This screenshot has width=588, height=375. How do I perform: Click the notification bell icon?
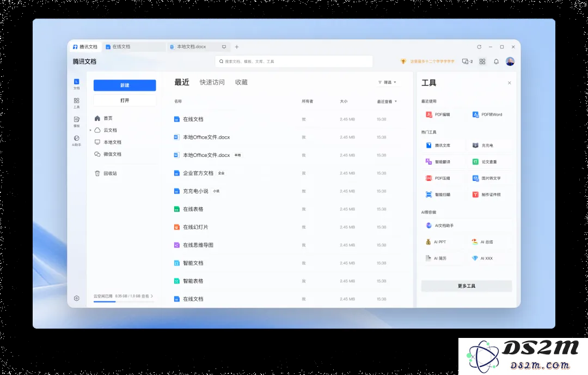(496, 62)
